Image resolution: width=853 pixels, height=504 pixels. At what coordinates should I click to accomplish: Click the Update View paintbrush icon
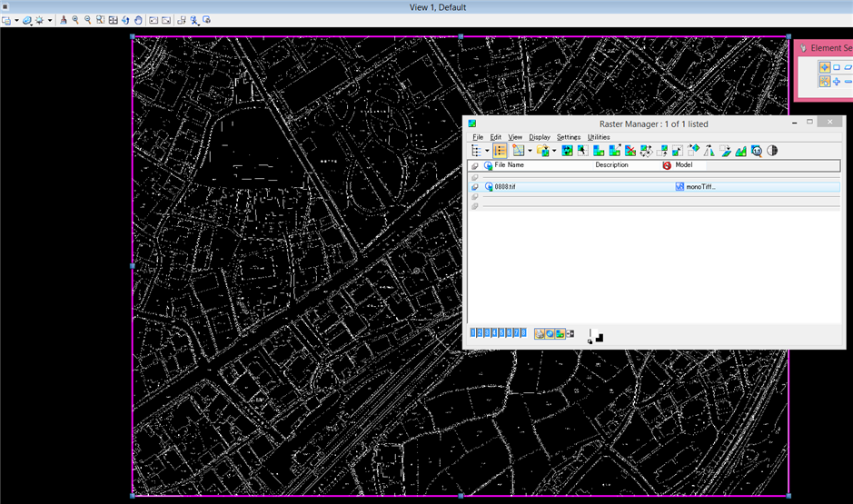pyautogui.click(x=64, y=20)
